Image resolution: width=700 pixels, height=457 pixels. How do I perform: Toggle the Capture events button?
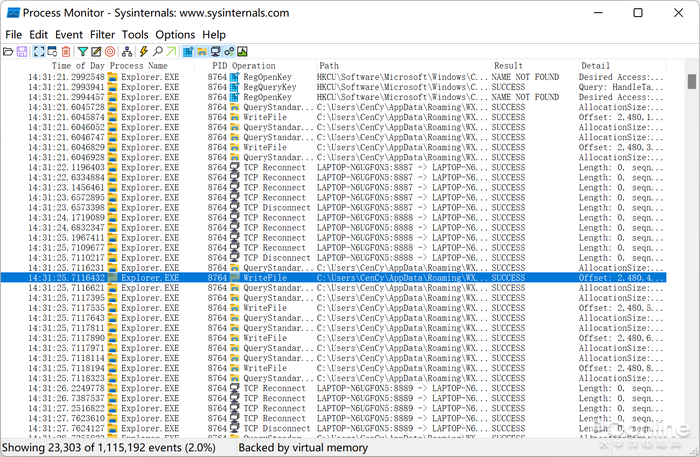[38, 51]
